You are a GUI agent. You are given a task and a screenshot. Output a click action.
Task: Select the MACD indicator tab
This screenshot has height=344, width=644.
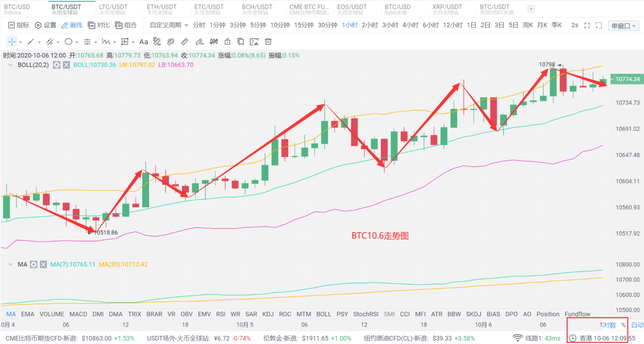[x=78, y=314]
